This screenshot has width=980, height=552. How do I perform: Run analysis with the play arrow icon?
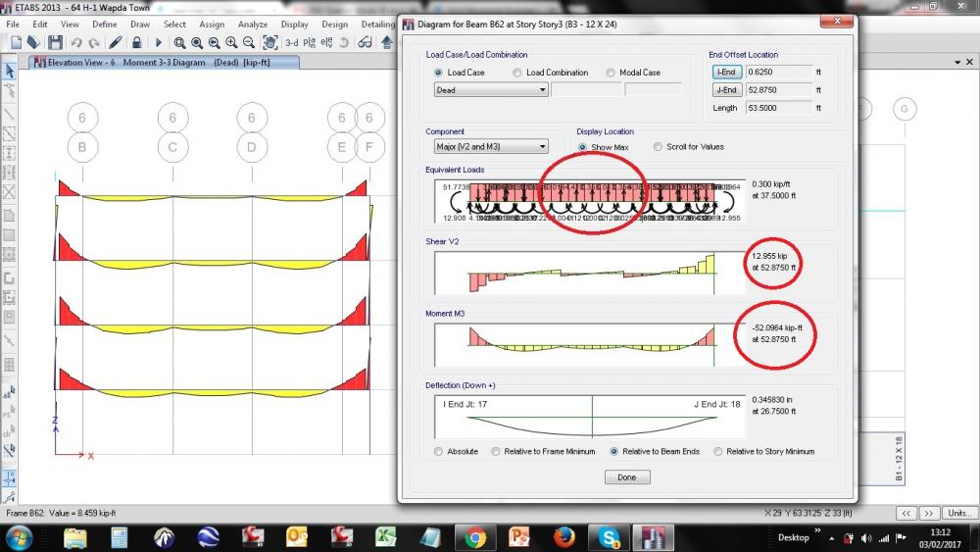[x=158, y=42]
